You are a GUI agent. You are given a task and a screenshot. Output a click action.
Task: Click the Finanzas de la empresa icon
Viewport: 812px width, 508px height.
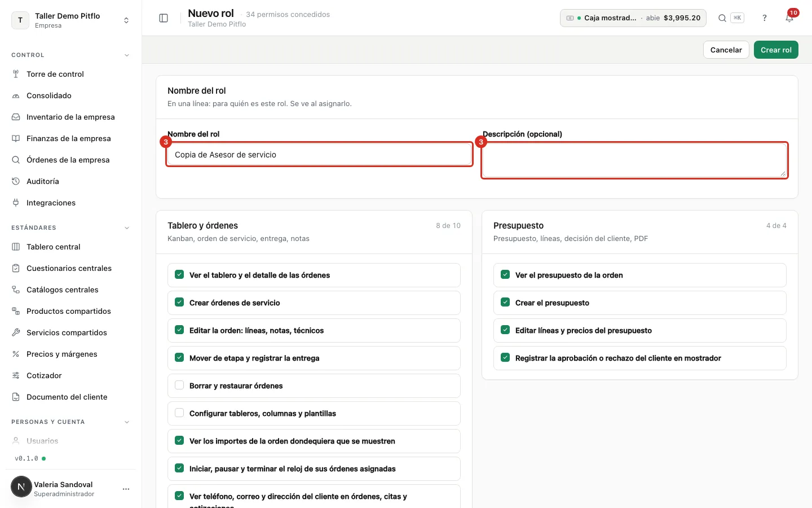coord(16,138)
